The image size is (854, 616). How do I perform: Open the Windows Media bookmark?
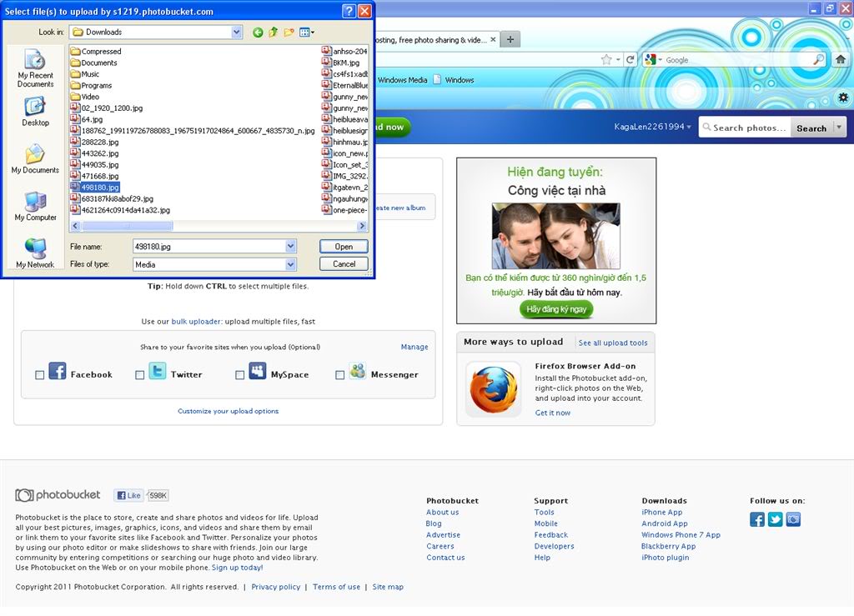click(x=402, y=80)
